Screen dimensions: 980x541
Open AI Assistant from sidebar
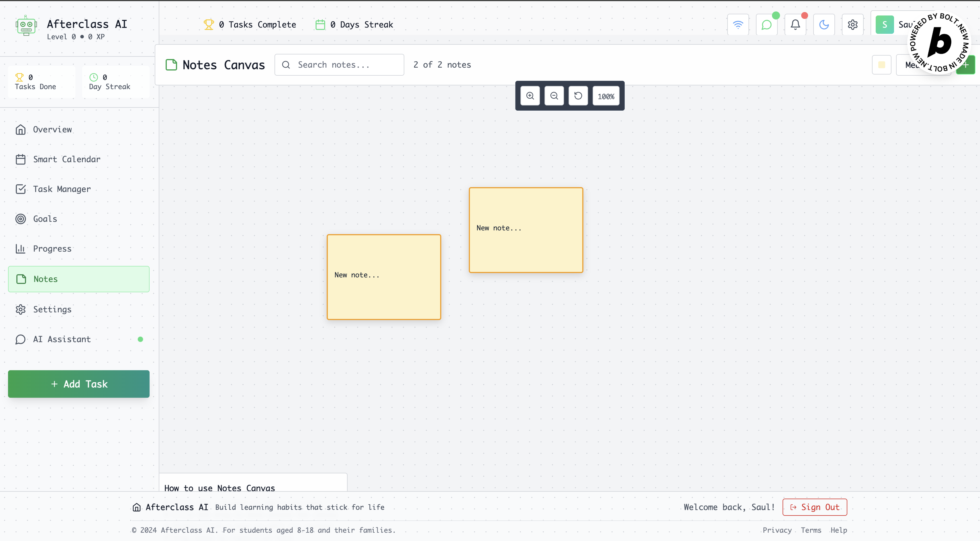point(62,339)
